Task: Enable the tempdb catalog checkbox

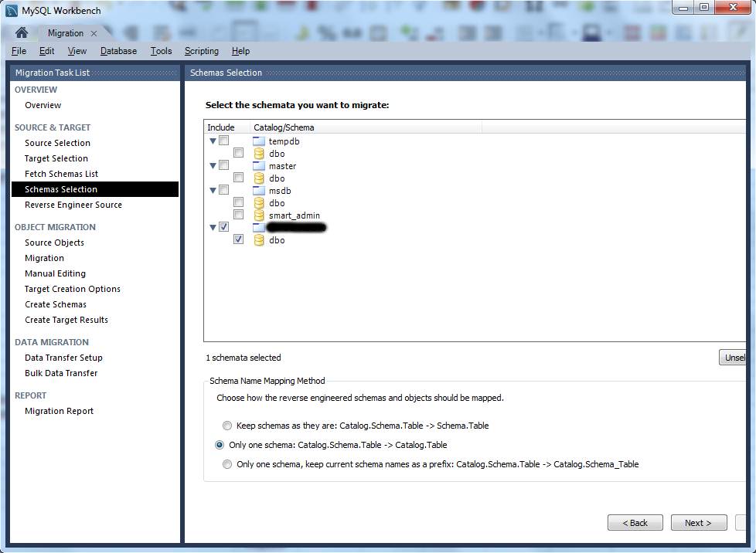Action: click(223, 141)
